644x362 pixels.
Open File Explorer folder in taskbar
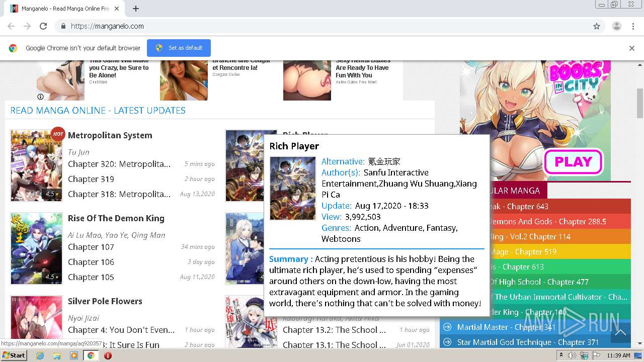57,355
